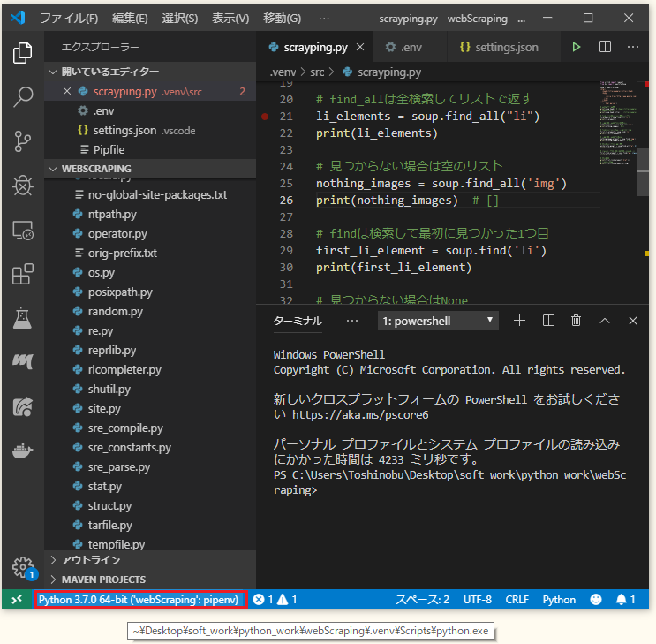
Task: Open the Source Control view icon
Action: [23, 141]
